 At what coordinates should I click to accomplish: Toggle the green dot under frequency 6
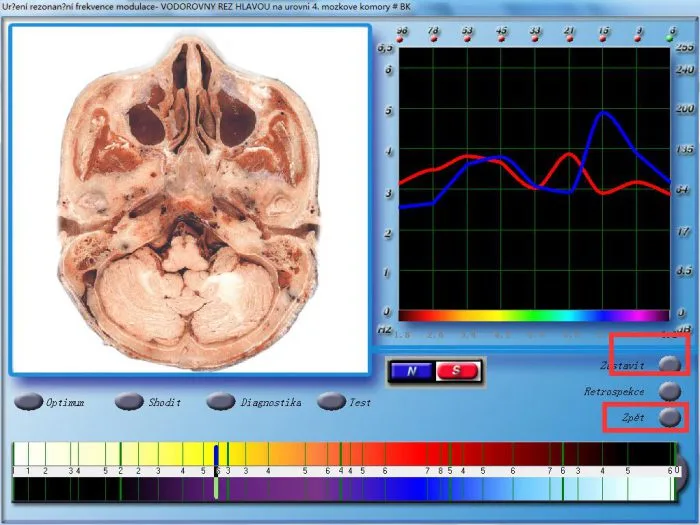(670, 39)
